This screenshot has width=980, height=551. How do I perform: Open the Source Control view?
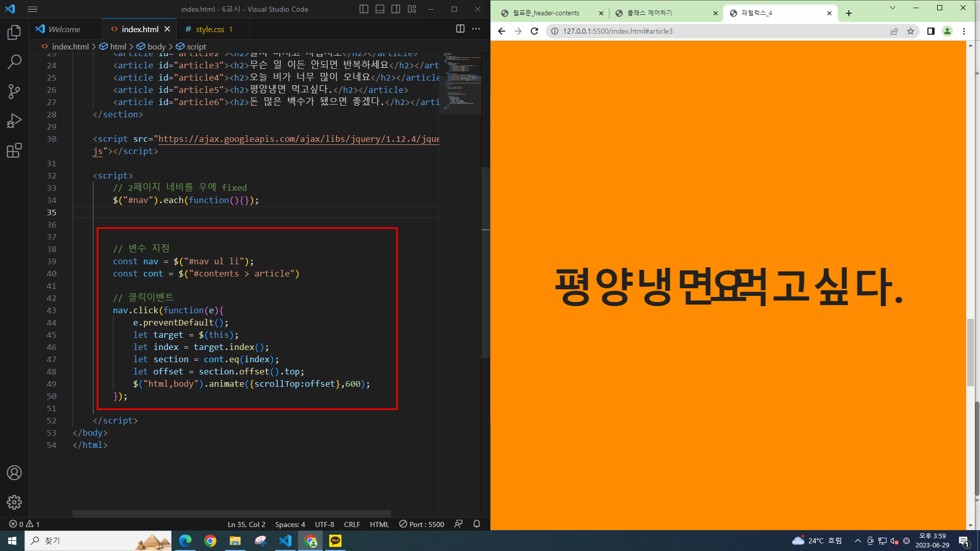14,91
